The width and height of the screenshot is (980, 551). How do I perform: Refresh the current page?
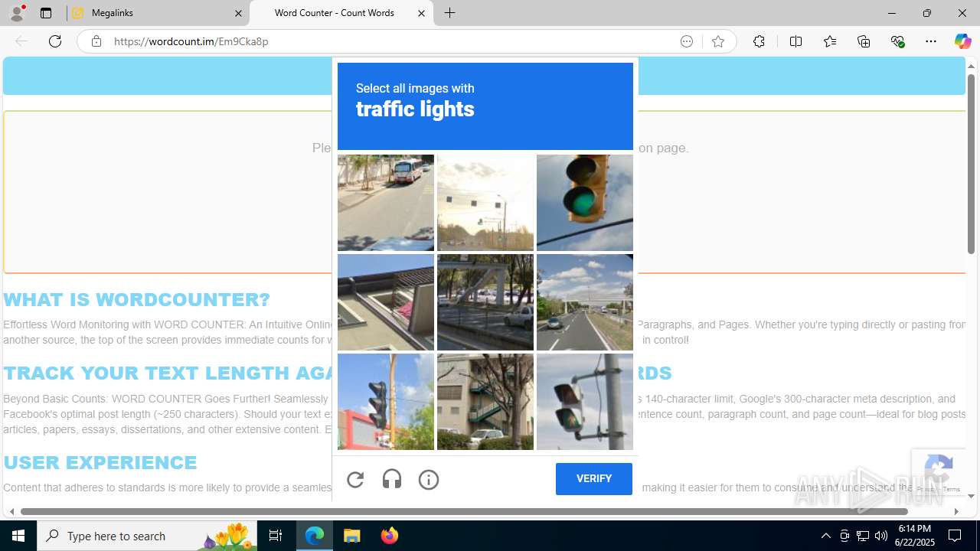click(55, 41)
